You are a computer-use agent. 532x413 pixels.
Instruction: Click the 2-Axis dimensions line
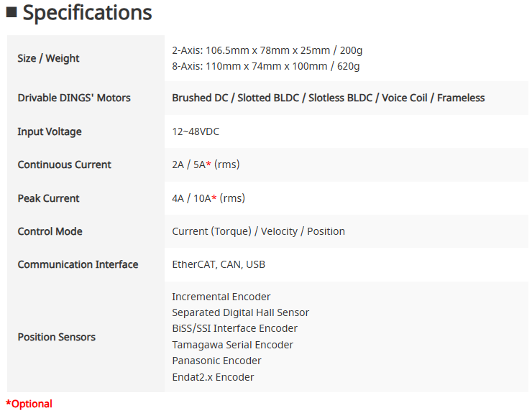pos(267,50)
